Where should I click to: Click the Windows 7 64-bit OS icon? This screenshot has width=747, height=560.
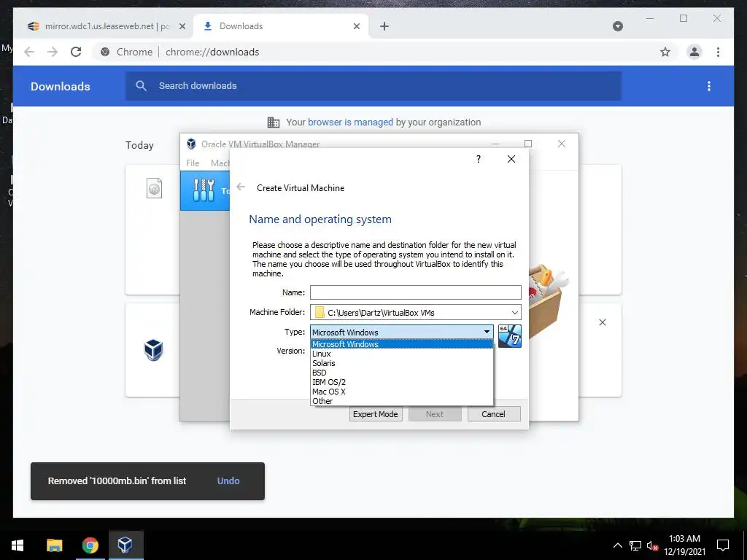point(509,335)
